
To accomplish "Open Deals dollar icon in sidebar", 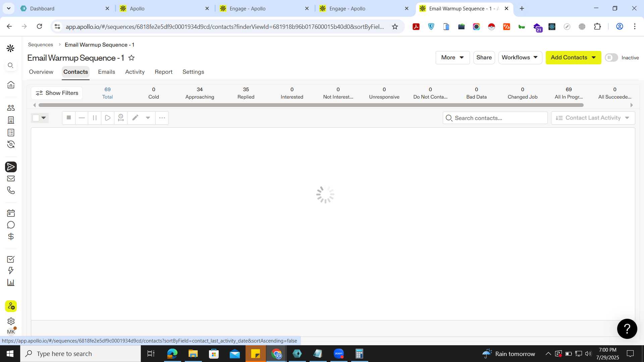I will [11, 237].
